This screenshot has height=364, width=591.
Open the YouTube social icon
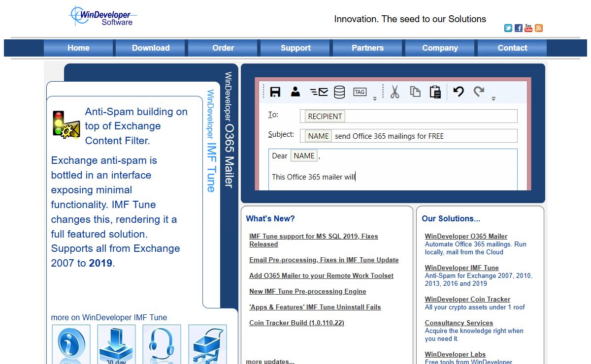pos(528,28)
